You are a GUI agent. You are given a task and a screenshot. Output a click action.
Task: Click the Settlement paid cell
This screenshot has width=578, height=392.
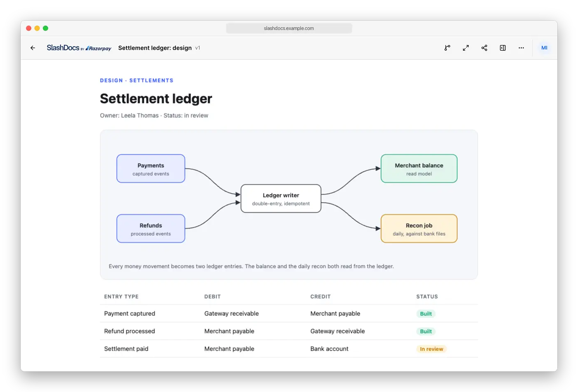click(x=126, y=349)
